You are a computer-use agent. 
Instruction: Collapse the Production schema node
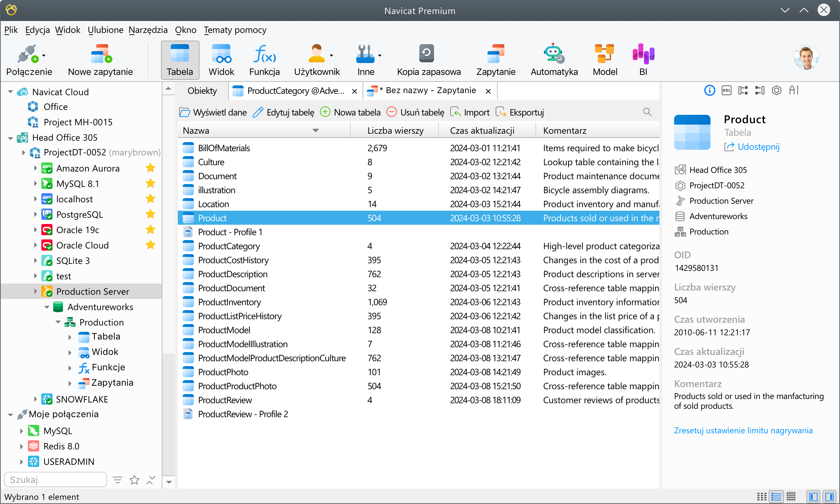(x=58, y=322)
